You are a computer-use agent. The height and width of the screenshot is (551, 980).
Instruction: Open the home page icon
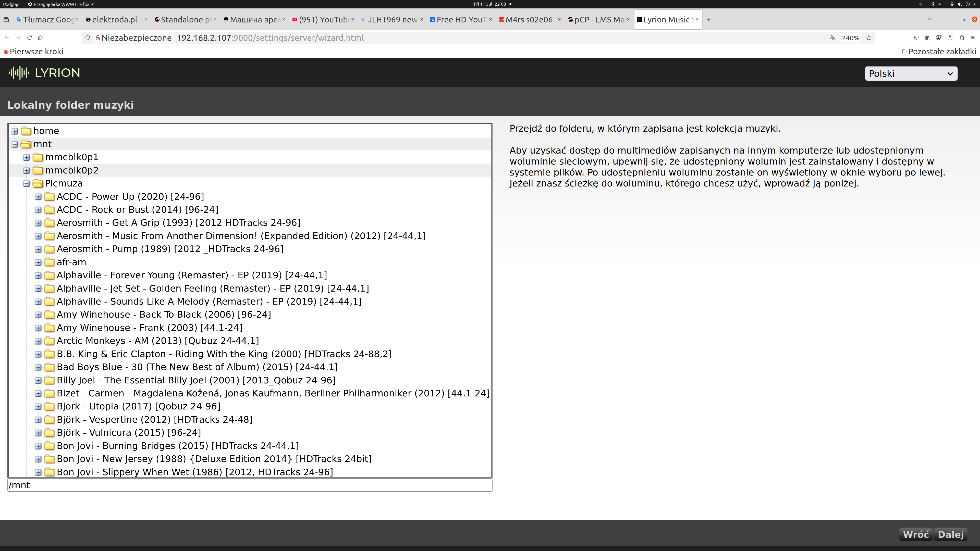click(x=40, y=38)
